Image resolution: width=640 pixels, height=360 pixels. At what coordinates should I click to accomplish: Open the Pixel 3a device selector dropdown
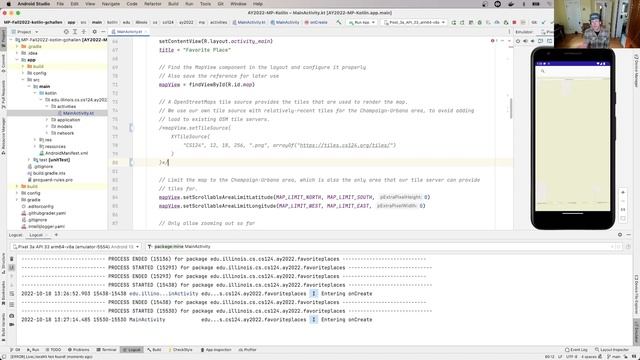(415, 22)
